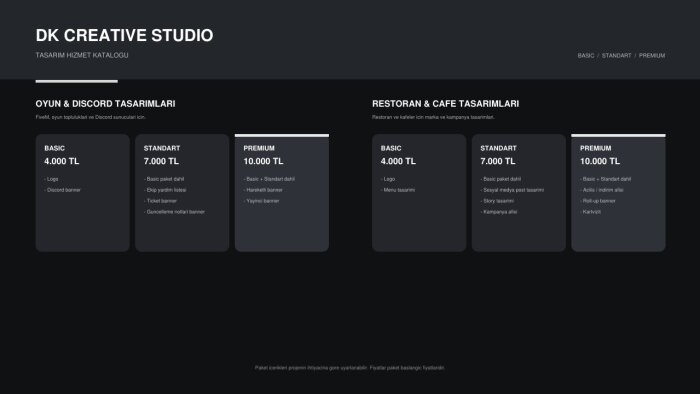Click the Ticket banner item

160,201
